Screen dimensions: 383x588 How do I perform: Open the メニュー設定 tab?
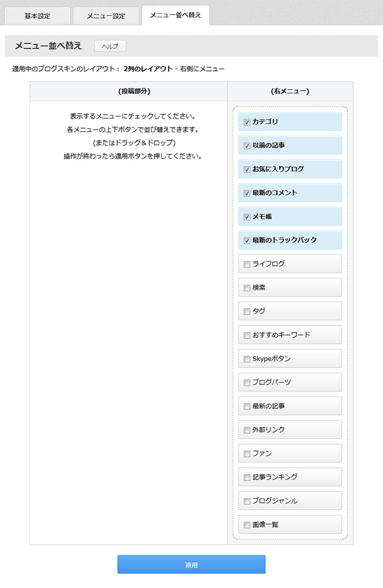coord(106,16)
